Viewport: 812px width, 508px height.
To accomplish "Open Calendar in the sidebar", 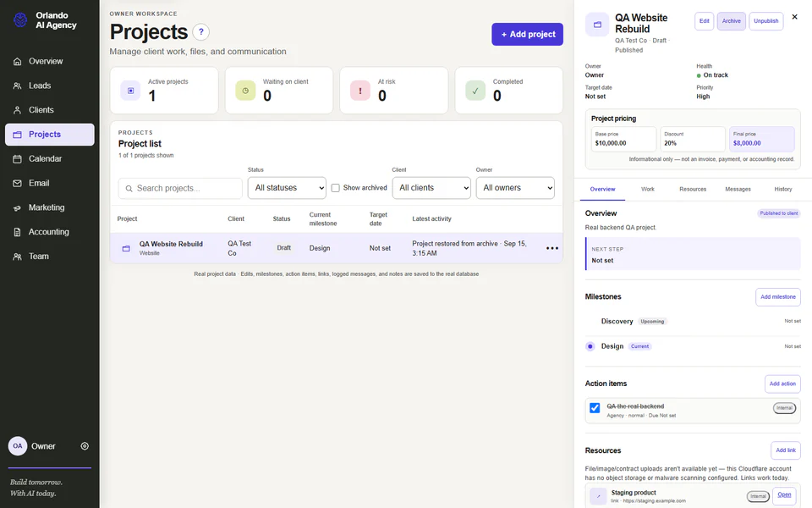I will coord(50,158).
